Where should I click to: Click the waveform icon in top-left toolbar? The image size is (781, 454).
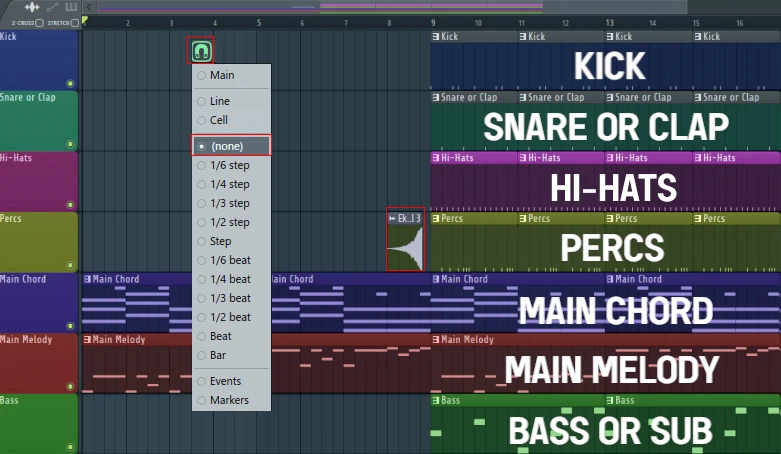31,7
